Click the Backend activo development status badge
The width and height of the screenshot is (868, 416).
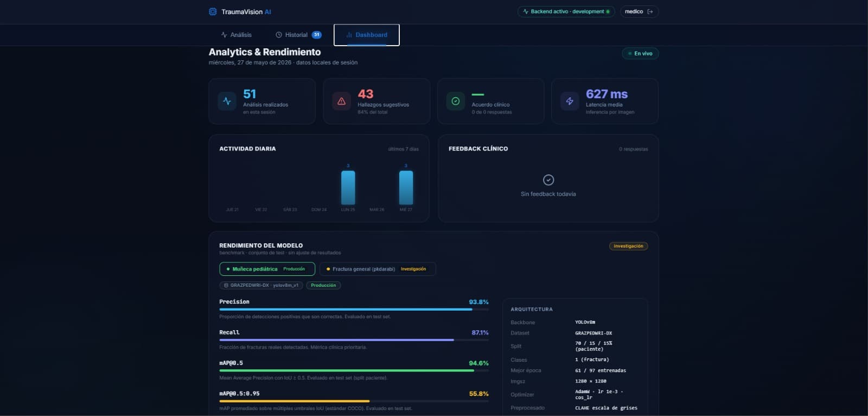pos(566,11)
